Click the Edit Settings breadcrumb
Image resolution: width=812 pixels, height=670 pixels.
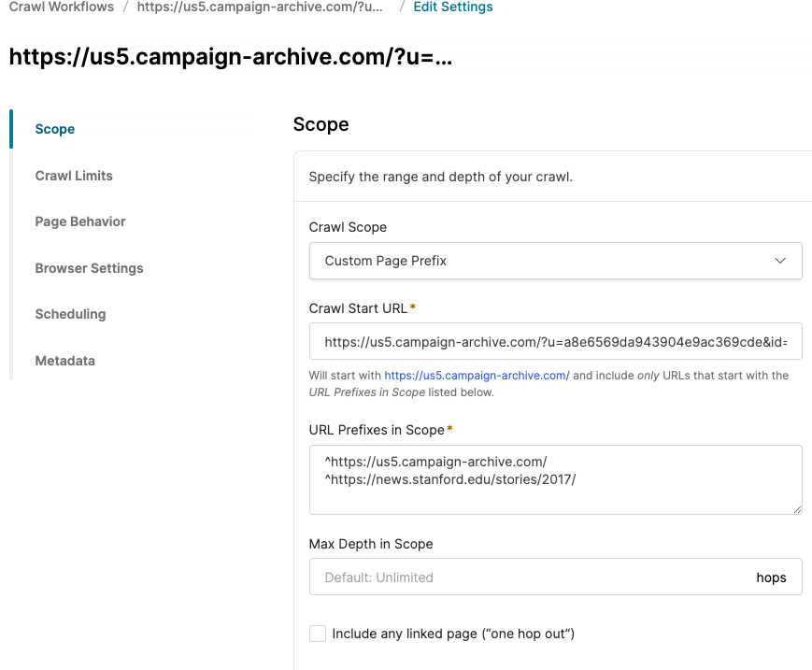coord(453,7)
